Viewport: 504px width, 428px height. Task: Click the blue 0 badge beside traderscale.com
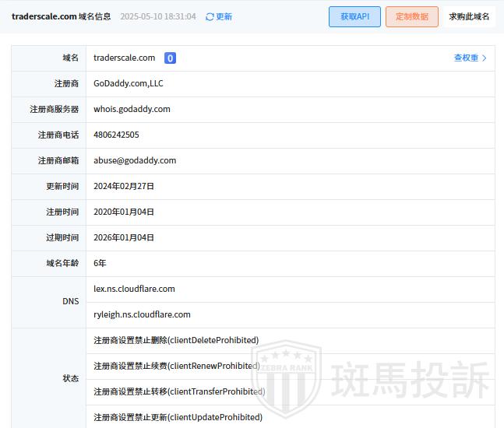170,58
